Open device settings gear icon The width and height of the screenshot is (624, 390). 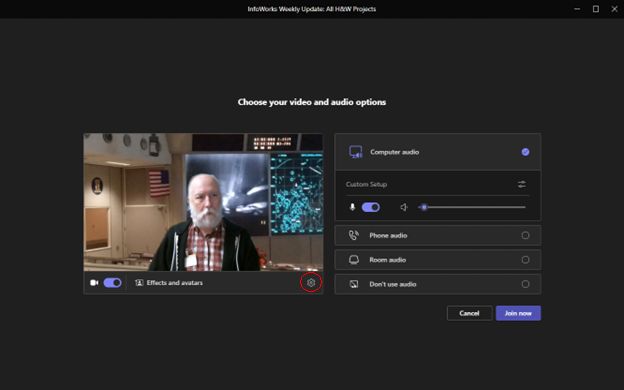coord(311,283)
